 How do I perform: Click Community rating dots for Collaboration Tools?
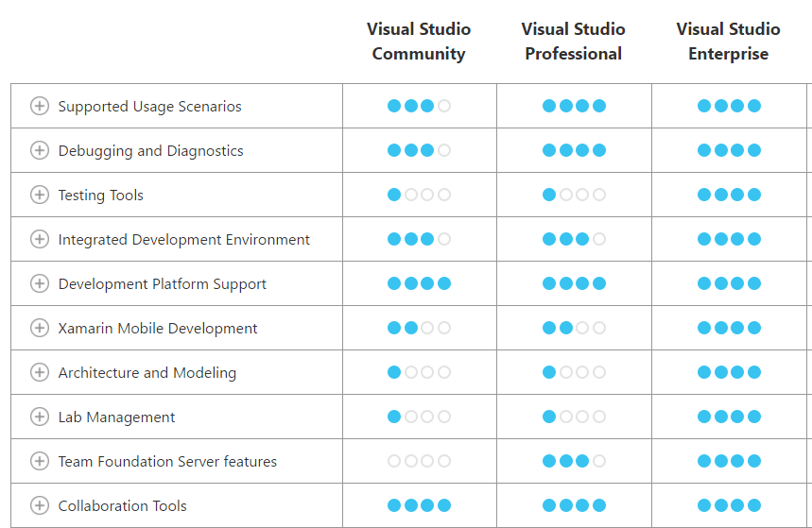click(419, 505)
